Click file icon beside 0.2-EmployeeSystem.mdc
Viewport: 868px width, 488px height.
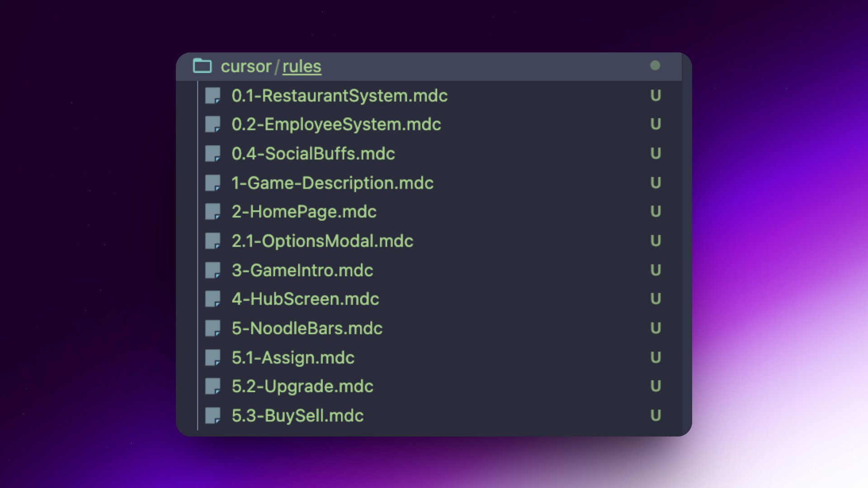213,124
